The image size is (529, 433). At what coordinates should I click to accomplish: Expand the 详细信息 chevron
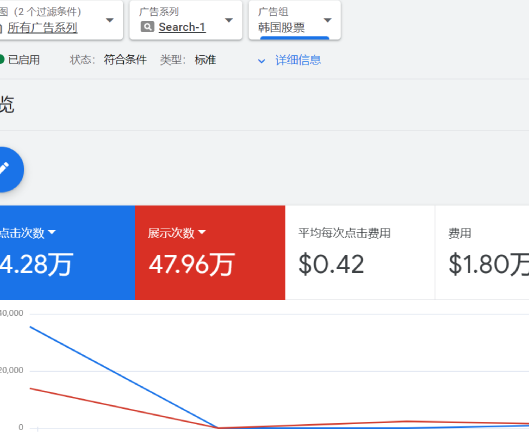[261, 61]
